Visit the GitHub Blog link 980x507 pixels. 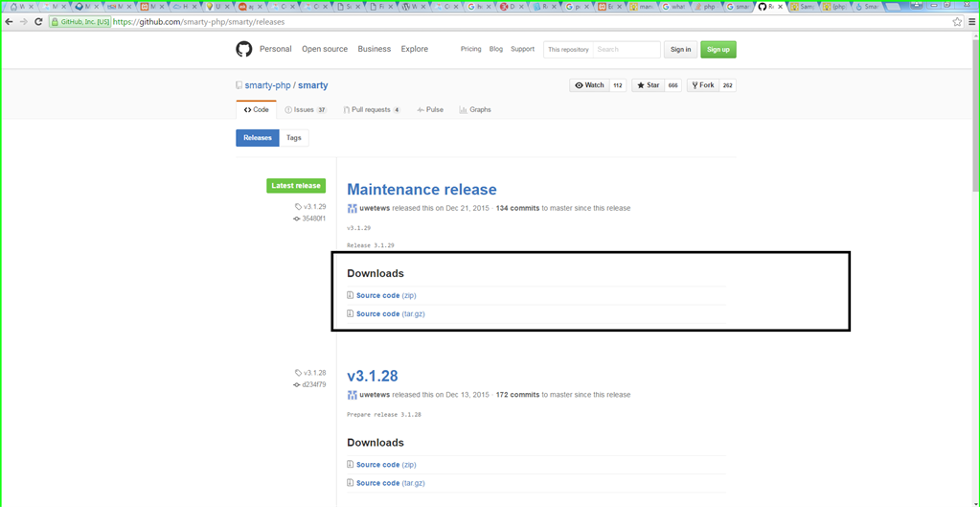(495, 49)
